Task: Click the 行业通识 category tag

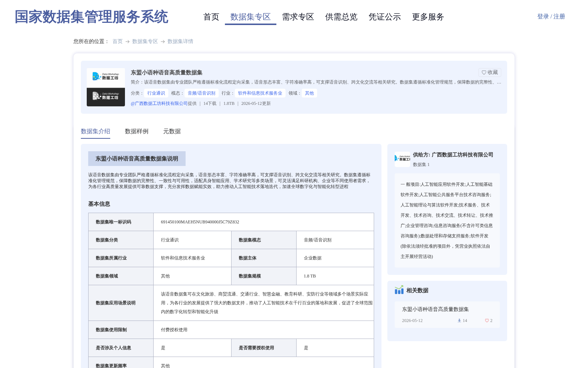Action: [x=156, y=93]
